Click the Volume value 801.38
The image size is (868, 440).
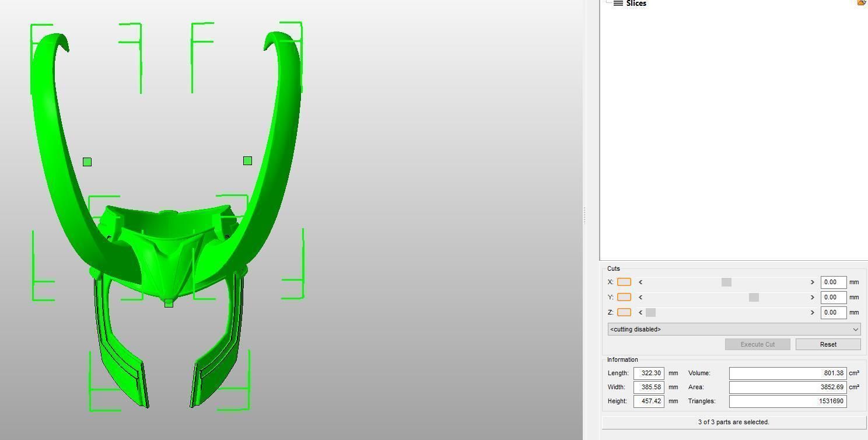pyautogui.click(x=787, y=373)
